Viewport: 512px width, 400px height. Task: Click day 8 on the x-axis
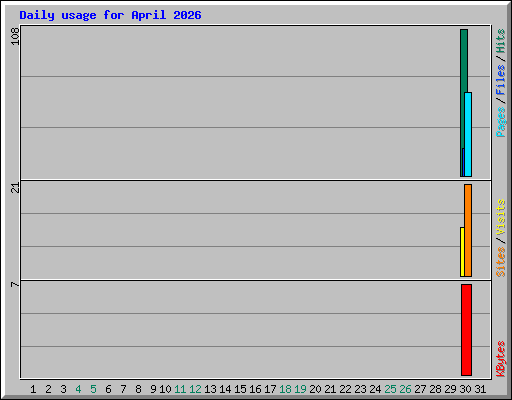coord(138,389)
